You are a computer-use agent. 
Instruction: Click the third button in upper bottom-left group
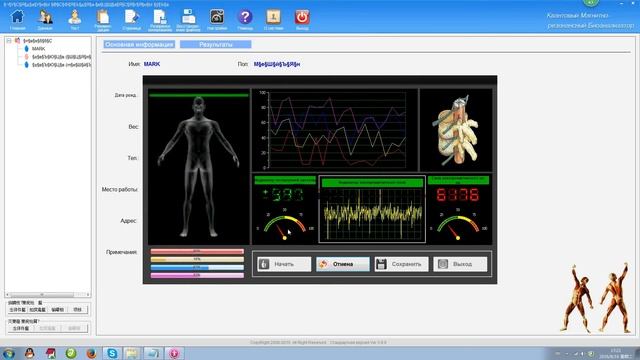(x=58, y=310)
